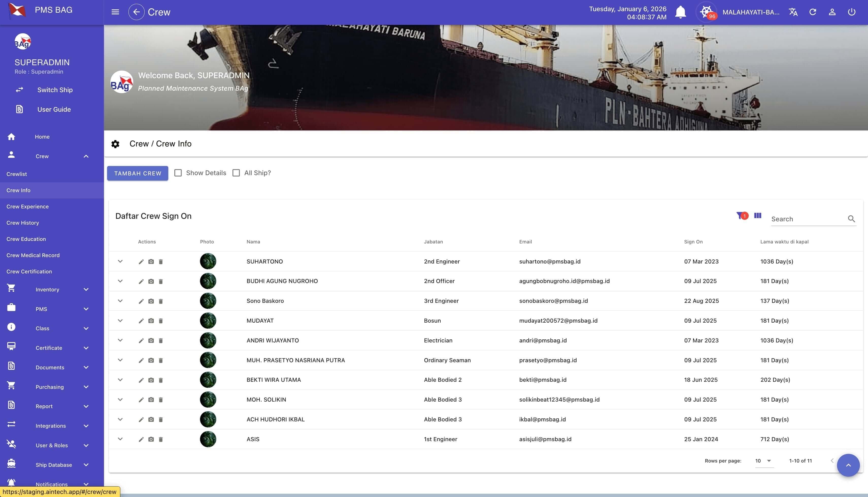Screen dimensions: 868x497
Task: Click the TAMBAH CREW button
Action: pos(138,173)
